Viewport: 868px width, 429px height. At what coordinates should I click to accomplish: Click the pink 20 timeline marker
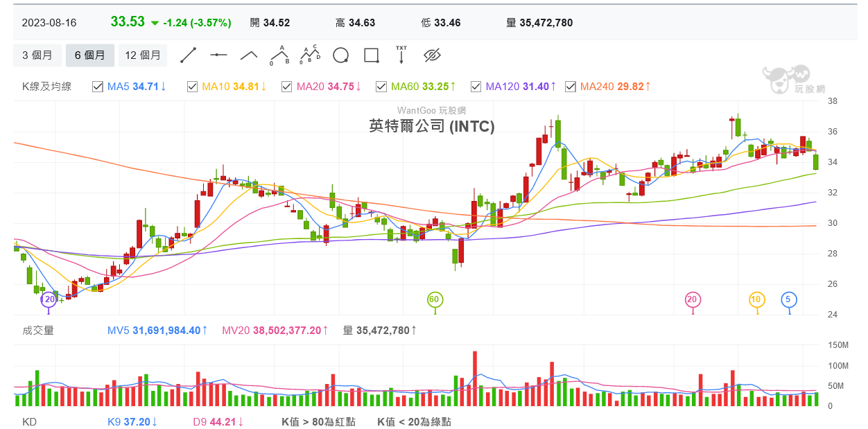(x=692, y=299)
